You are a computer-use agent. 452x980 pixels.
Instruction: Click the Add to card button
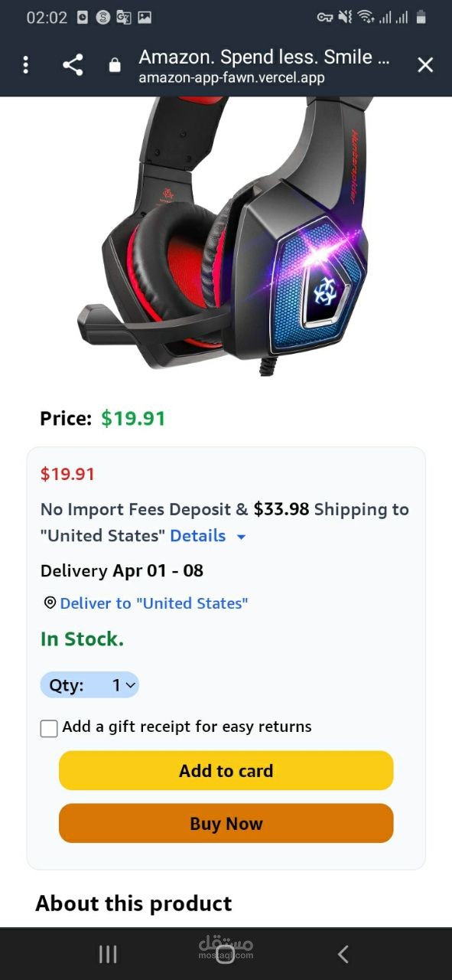pos(226,771)
